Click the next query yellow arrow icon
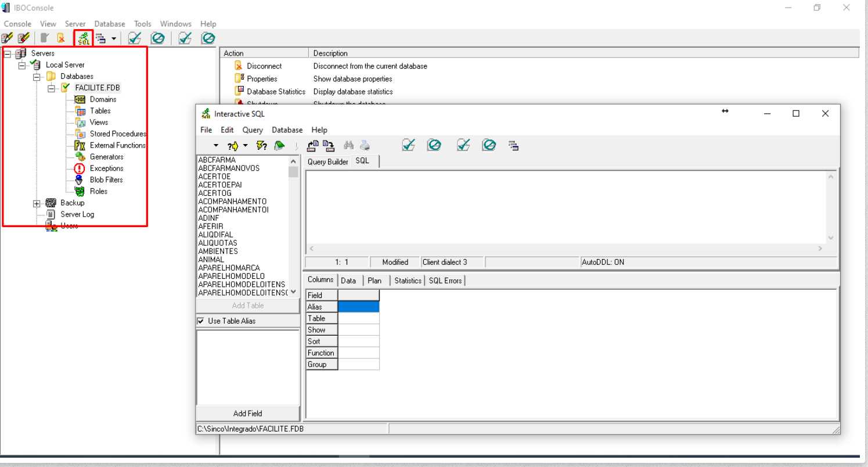The image size is (868, 467). point(233,146)
